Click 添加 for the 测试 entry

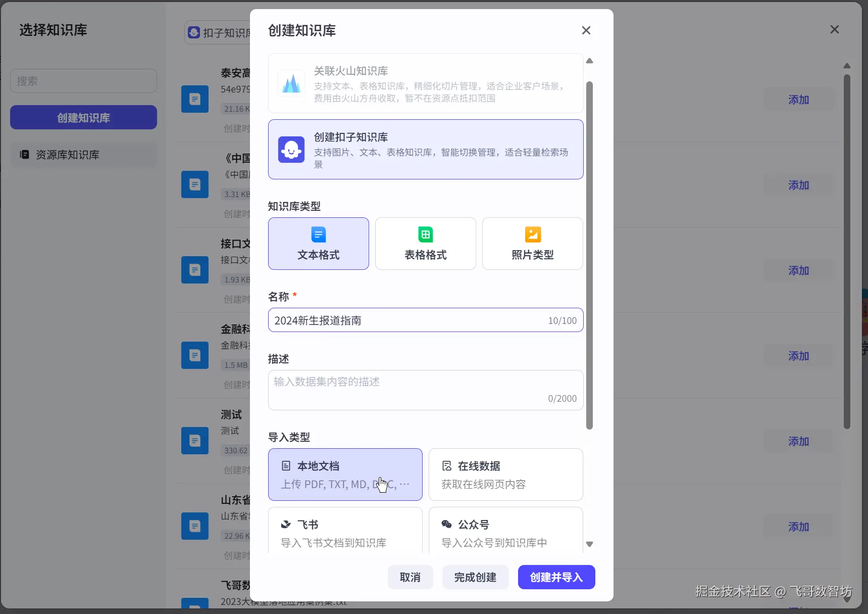click(799, 441)
